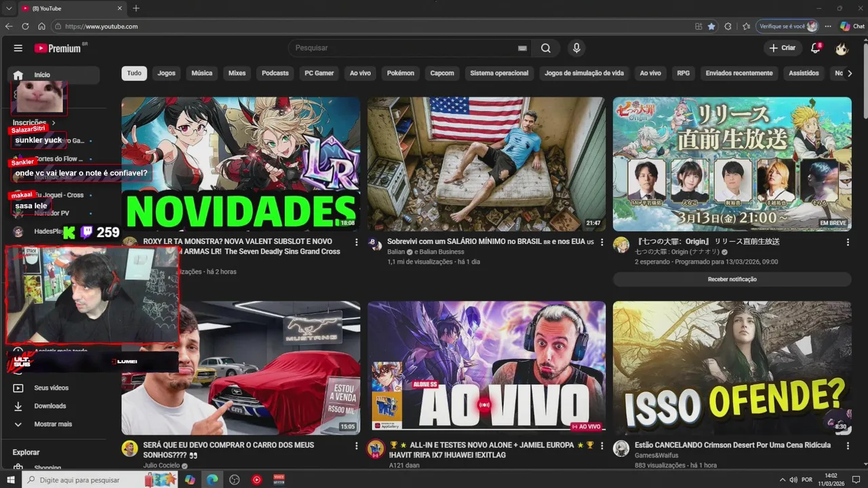868x488 pixels.
Task: Select the Tudo filter chip
Action: coord(134,73)
